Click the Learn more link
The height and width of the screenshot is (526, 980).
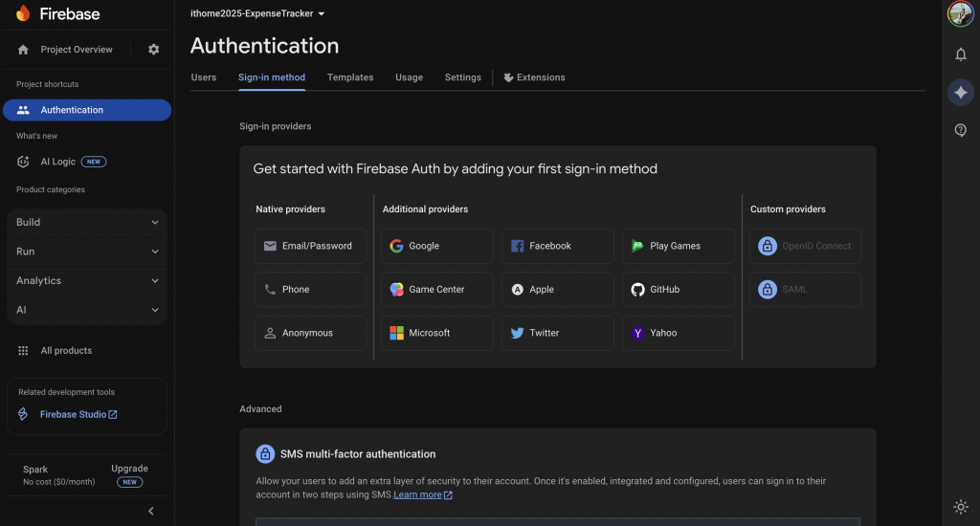click(x=417, y=494)
